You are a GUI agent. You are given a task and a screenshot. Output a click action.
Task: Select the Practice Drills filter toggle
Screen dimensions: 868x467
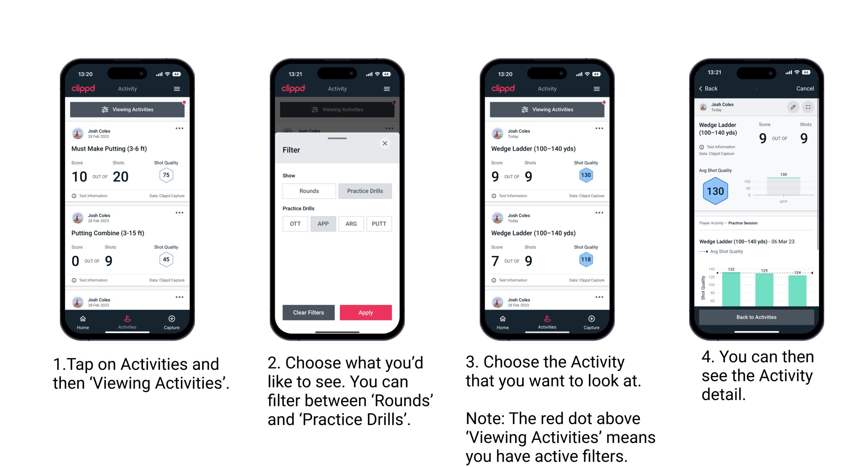coord(365,190)
